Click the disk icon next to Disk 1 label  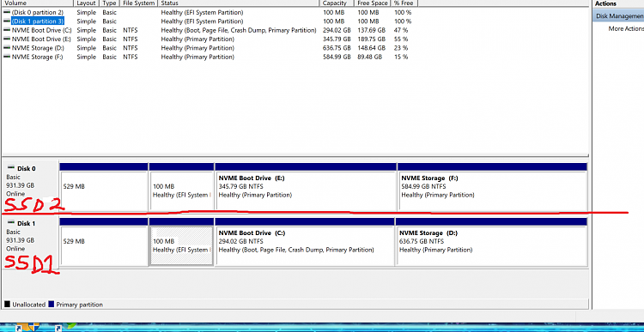tap(11, 223)
